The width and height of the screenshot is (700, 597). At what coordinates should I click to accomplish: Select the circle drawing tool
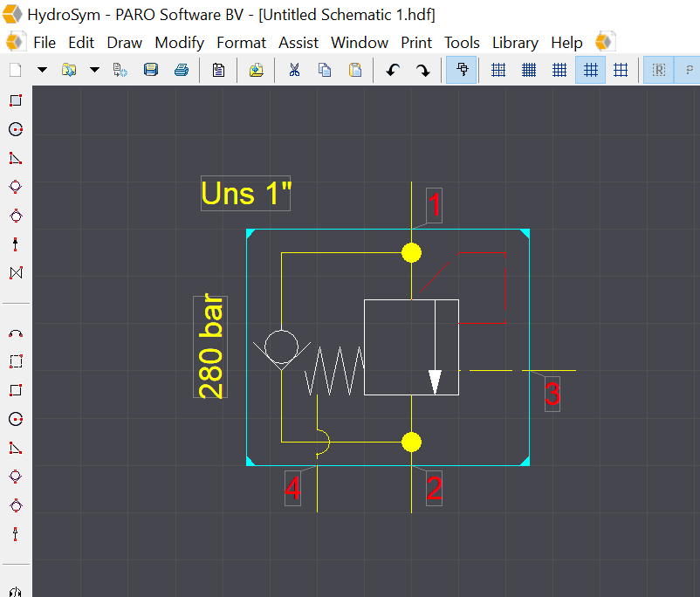pos(15,128)
